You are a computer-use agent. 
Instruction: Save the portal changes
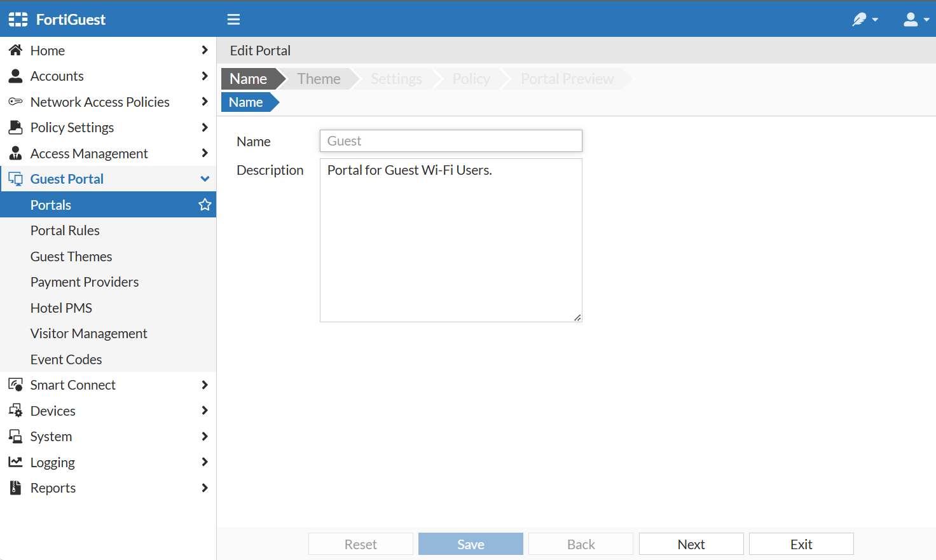click(471, 543)
